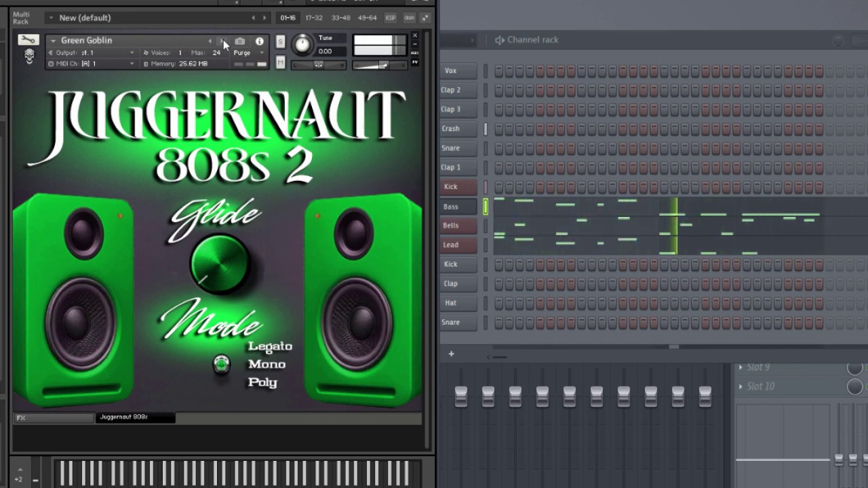Click the Channel rack title
Viewport: 868px width, 488px height.
(532, 40)
